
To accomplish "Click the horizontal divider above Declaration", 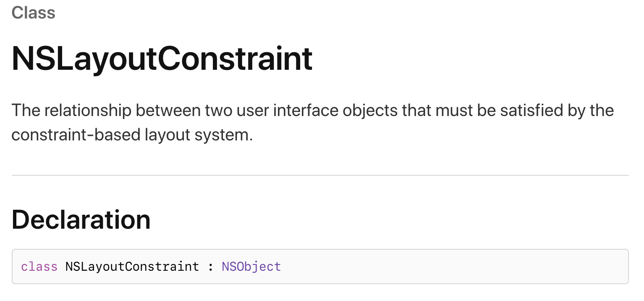I will tap(320, 175).
